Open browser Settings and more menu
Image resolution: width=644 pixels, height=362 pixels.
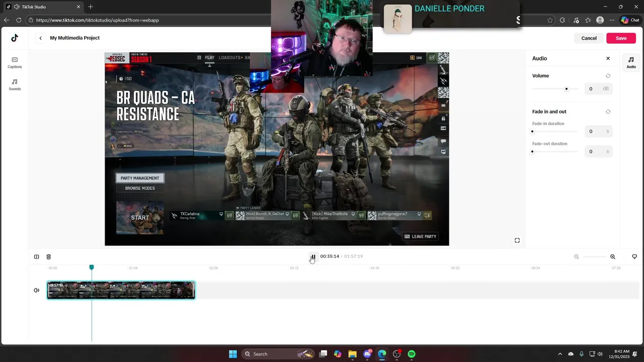pos(612,20)
